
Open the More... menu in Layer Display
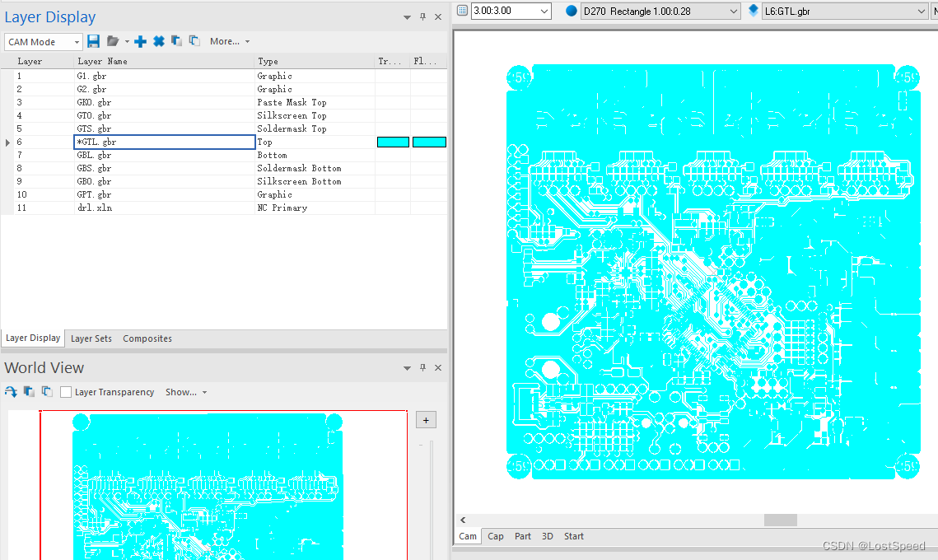coord(230,41)
